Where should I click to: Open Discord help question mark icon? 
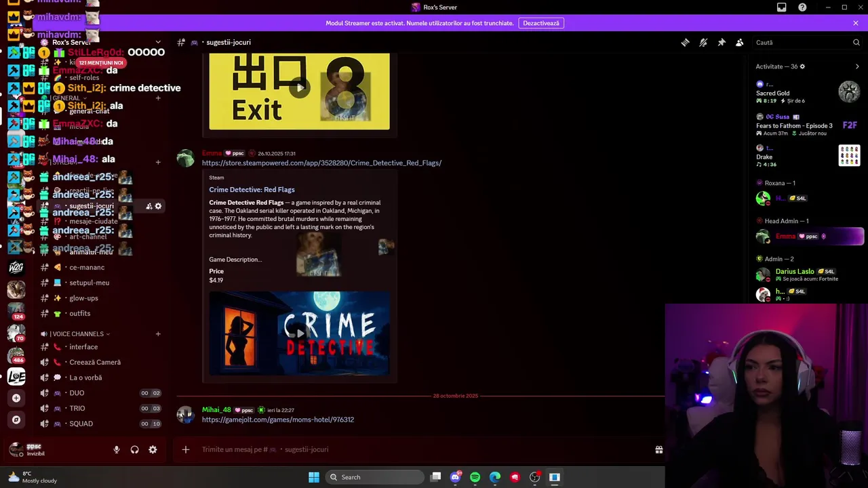[802, 7]
